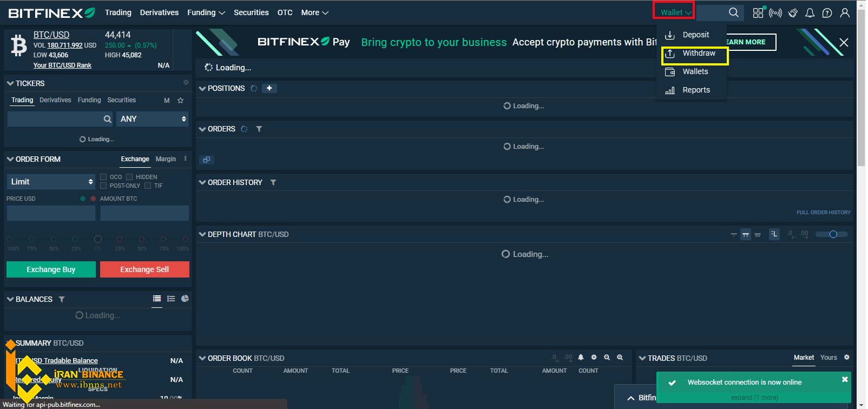Open the FULL ORDER HISTORY link
868x409 pixels.
click(x=823, y=213)
